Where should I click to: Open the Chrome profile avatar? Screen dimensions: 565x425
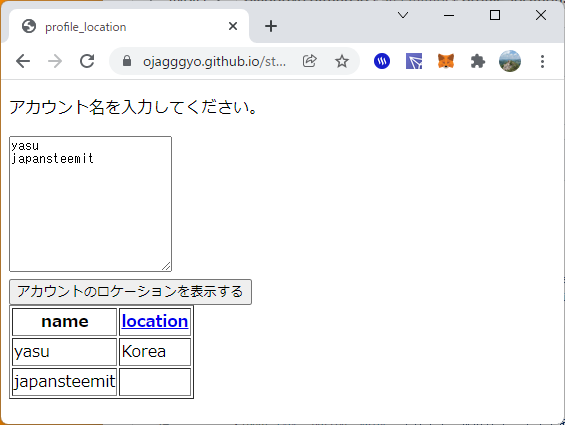(x=510, y=61)
